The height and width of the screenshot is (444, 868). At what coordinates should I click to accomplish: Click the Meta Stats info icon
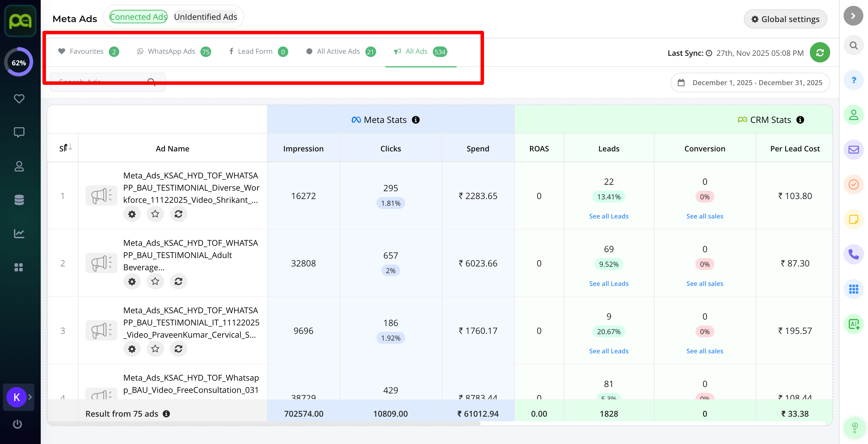[x=416, y=120]
